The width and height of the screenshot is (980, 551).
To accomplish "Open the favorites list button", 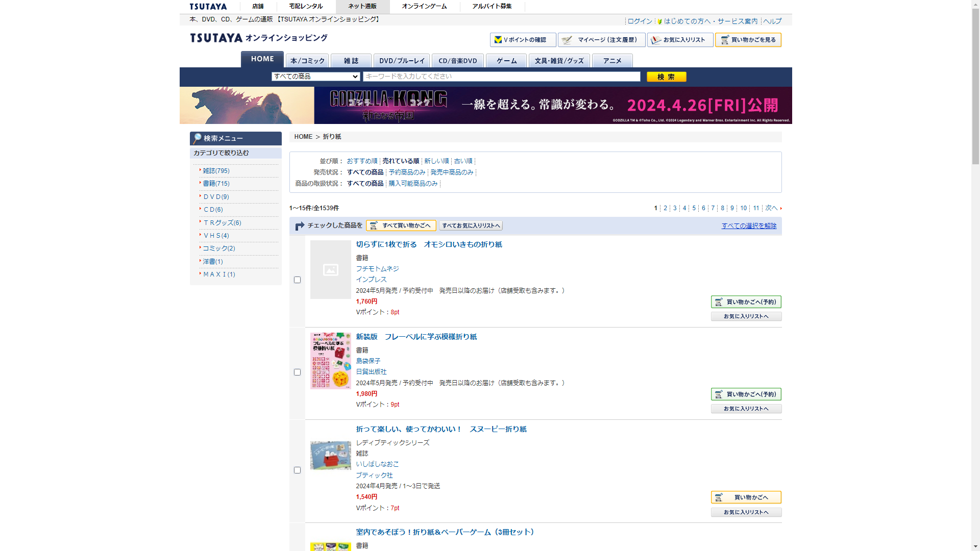I will point(680,40).
